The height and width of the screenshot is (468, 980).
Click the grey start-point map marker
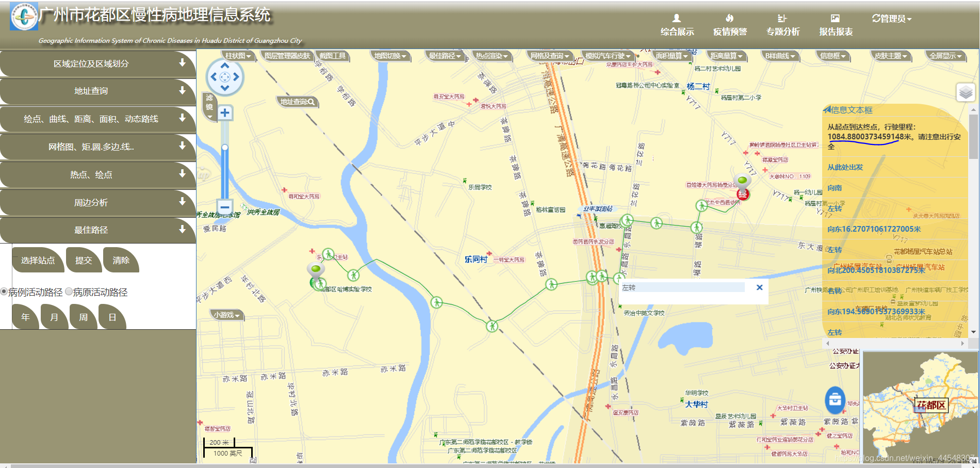coord(316,270)
